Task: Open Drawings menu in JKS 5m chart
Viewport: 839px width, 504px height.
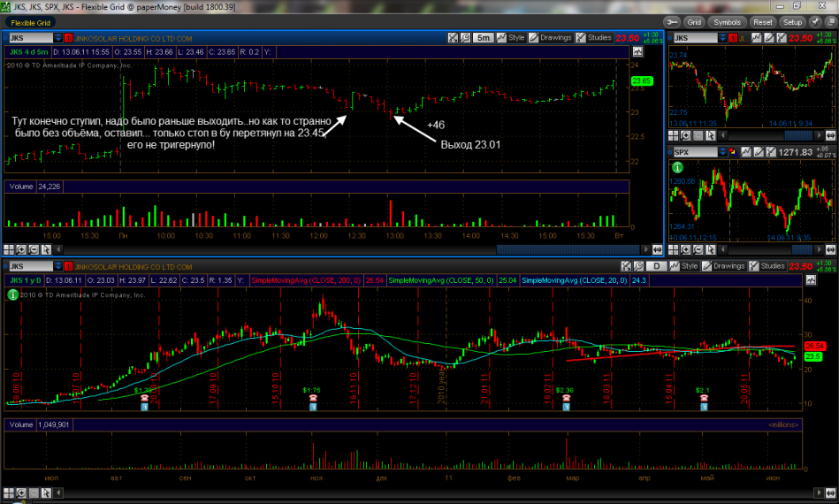Action: point(551,37)
